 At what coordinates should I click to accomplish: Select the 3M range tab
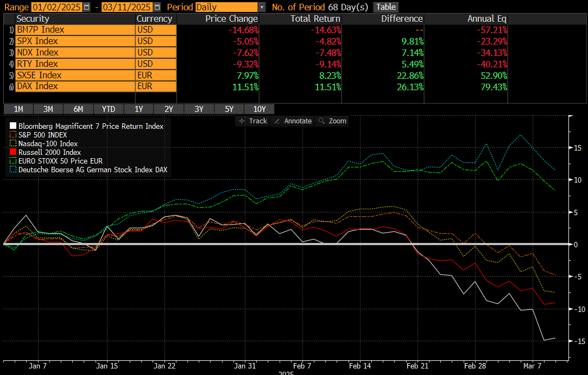tap(48, 109)
